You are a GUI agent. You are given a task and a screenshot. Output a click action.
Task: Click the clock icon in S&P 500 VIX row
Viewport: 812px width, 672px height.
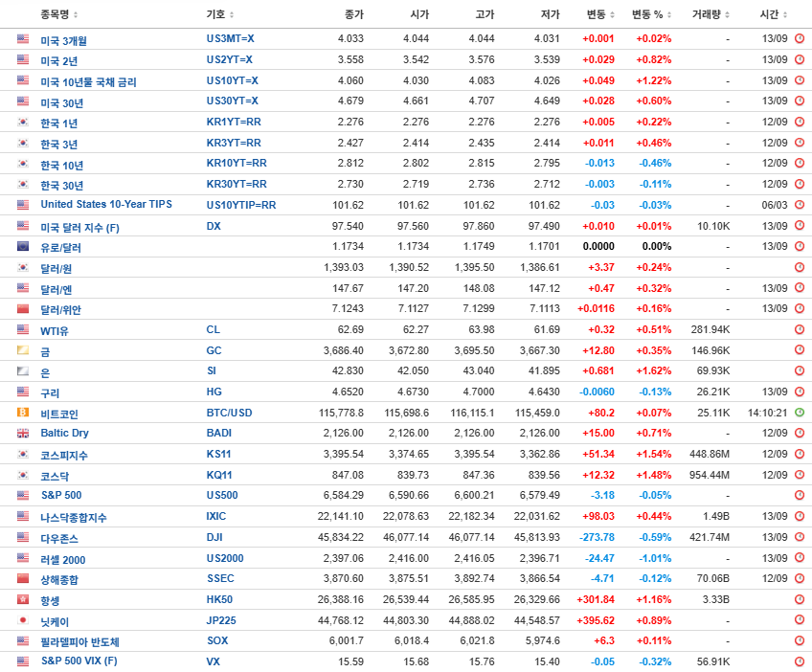[x=800, y=661]
